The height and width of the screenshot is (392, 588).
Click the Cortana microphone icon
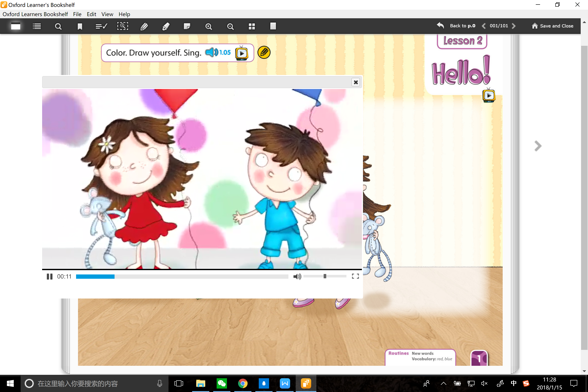click(x=159, y=383)
